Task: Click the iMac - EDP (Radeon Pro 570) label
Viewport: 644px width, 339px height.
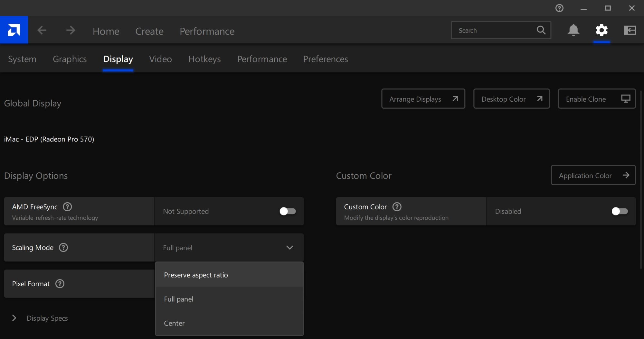Action: (49, 139)
